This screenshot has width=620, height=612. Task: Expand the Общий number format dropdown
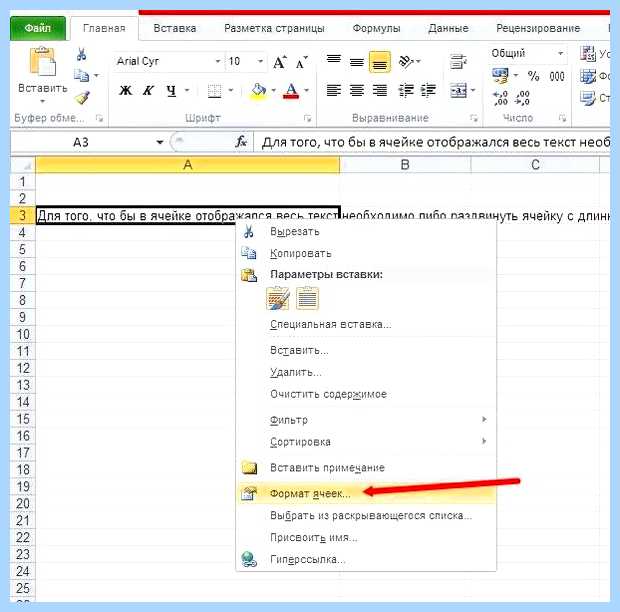560,53
